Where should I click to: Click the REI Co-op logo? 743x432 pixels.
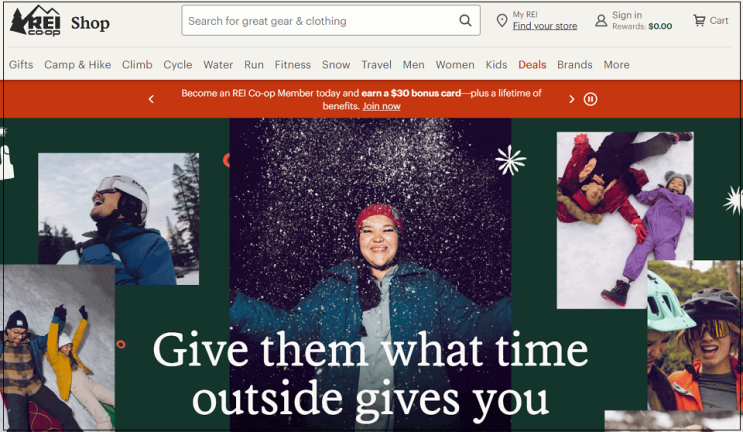(x=36, y=21)
